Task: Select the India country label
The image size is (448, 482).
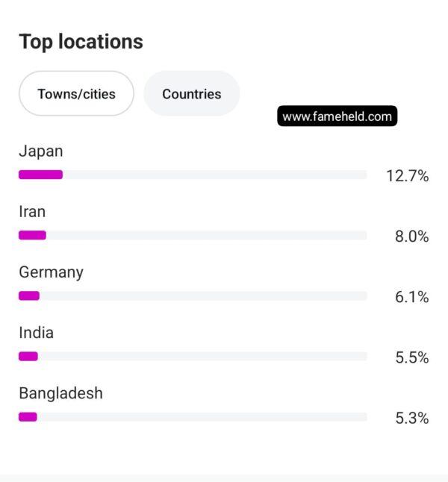Action: pyautogui.click(x=37, y=333)
